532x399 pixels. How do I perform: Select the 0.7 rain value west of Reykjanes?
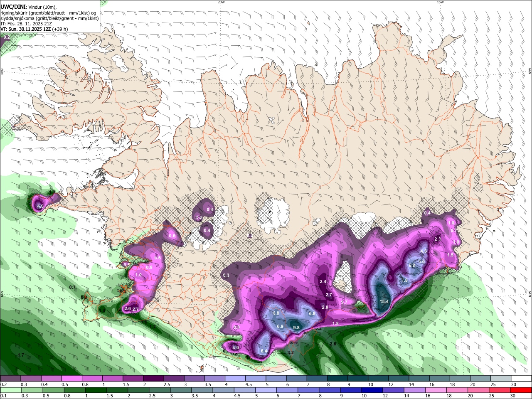click(x=72, y=288)
